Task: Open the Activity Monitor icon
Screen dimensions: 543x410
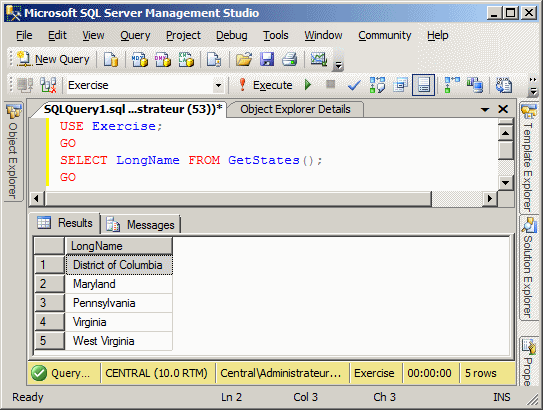Action: (x=319, y=59)
